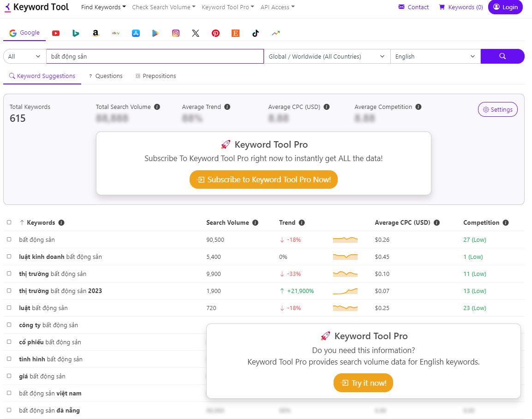The height and width of the screenshot is (419, 532).
Task: Open the TikTok keyword tab
Action: click(x=256, y=33)
